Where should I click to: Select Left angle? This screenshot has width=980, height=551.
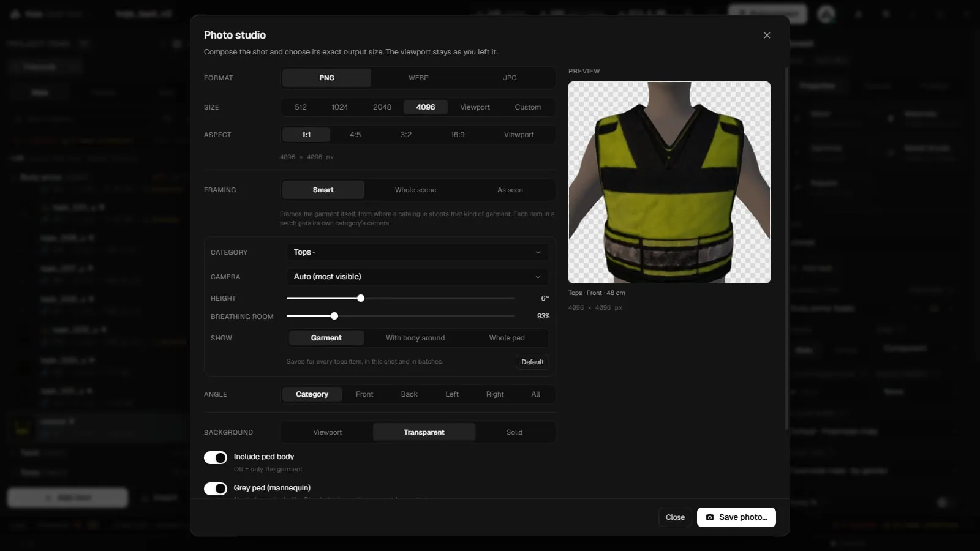pyautogui.click(x=452, y=394)
